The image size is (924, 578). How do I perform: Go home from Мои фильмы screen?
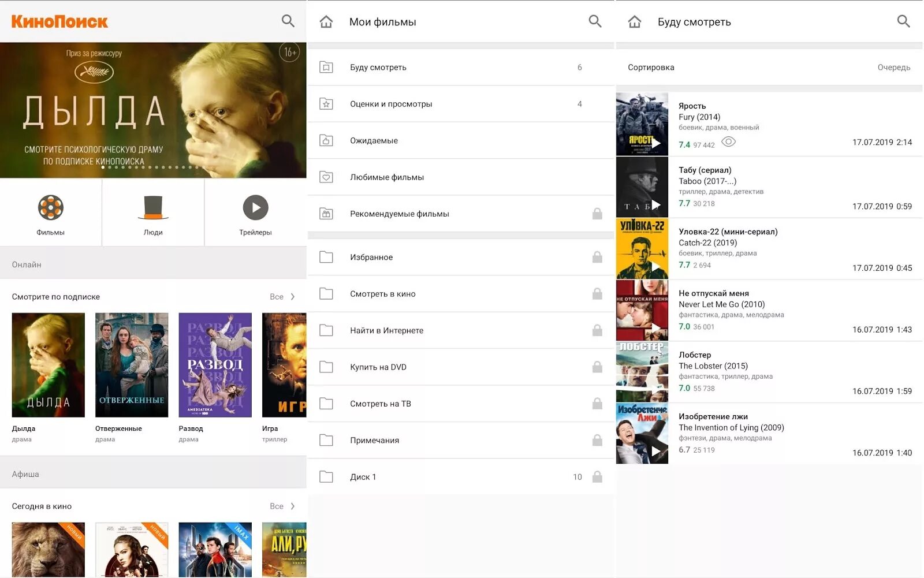[326, 22]
